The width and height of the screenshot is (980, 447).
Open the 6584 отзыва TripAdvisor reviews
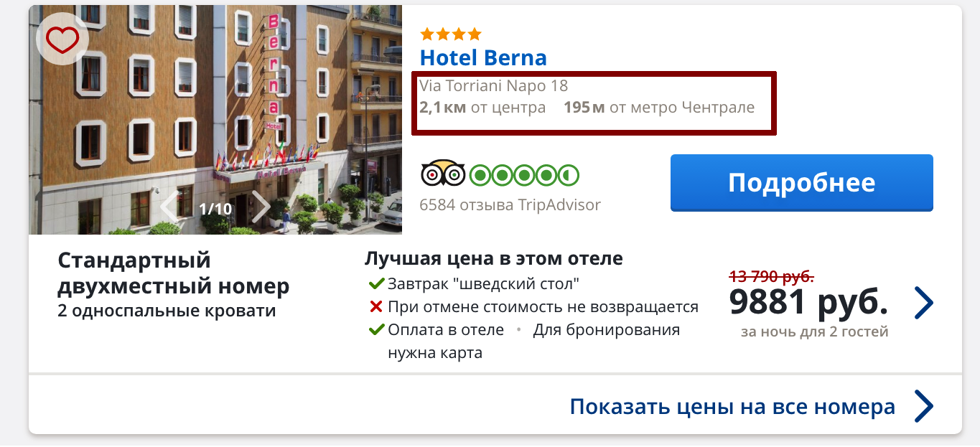pyautogui.click(x=510, y=205)
